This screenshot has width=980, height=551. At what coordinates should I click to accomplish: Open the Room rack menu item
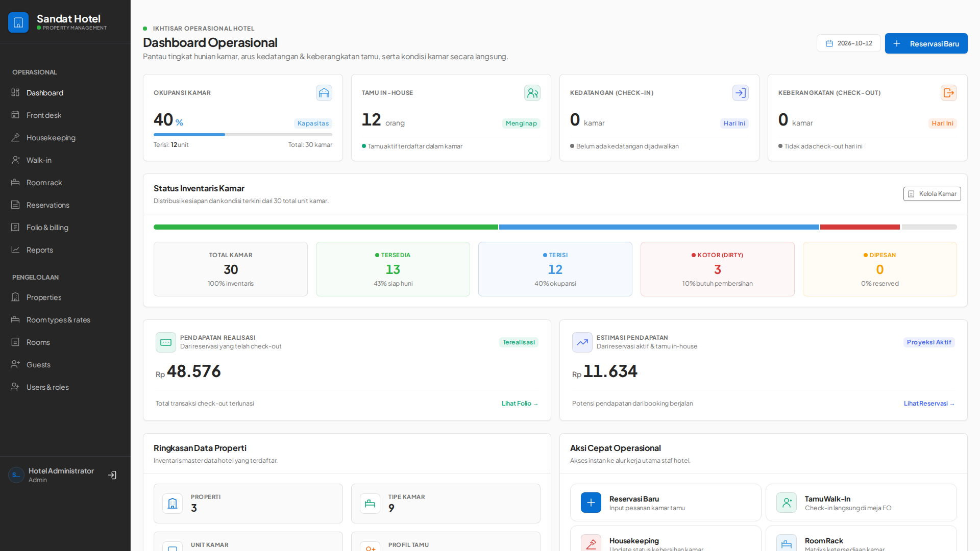[x=65, y=183]
